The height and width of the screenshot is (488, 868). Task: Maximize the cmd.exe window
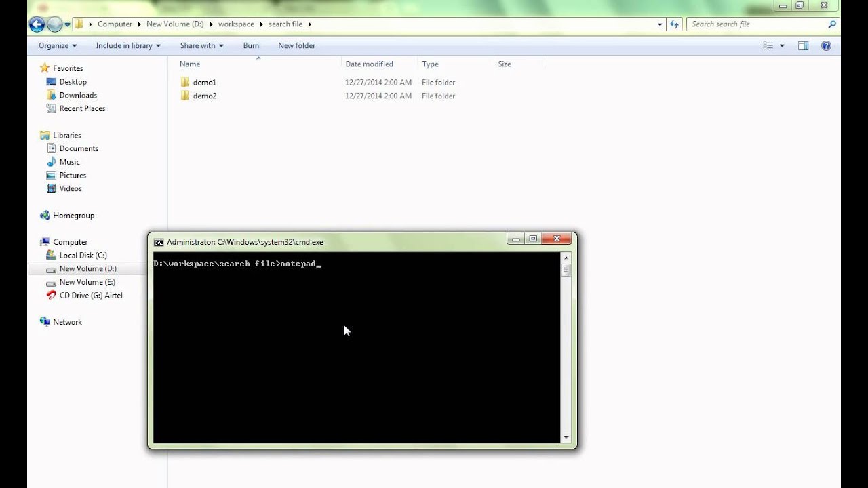point(533,239)
